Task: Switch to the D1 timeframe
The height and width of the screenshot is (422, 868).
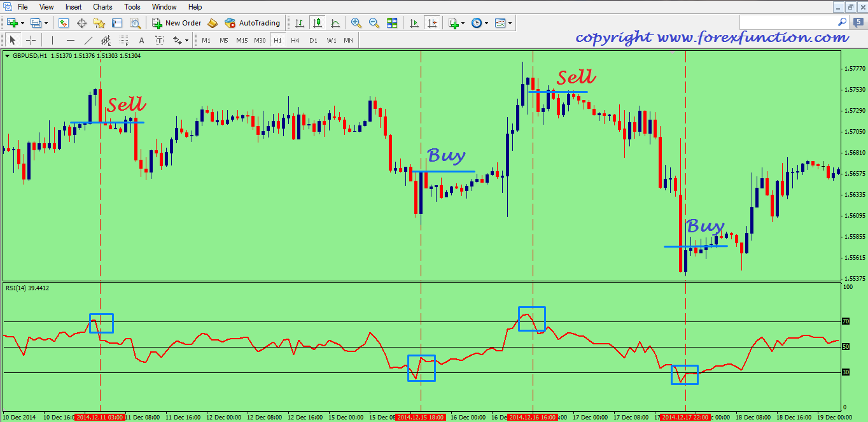Action: coord(312,39)
